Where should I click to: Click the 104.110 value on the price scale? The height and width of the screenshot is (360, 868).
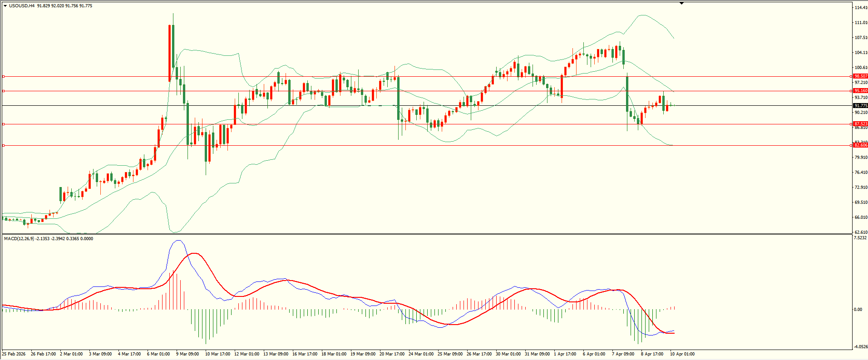[x=861, y=53]
